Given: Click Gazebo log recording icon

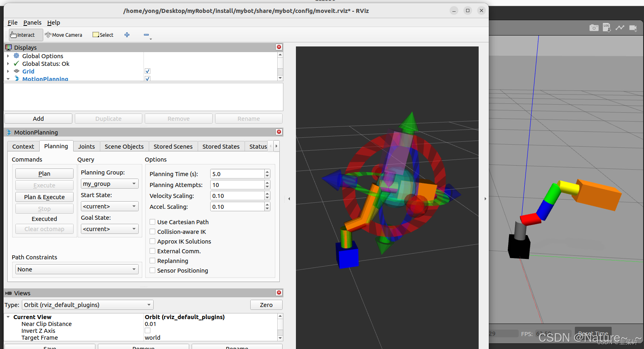Looking at the screenshot, I should pyautogui.click(x=607, y=27).
